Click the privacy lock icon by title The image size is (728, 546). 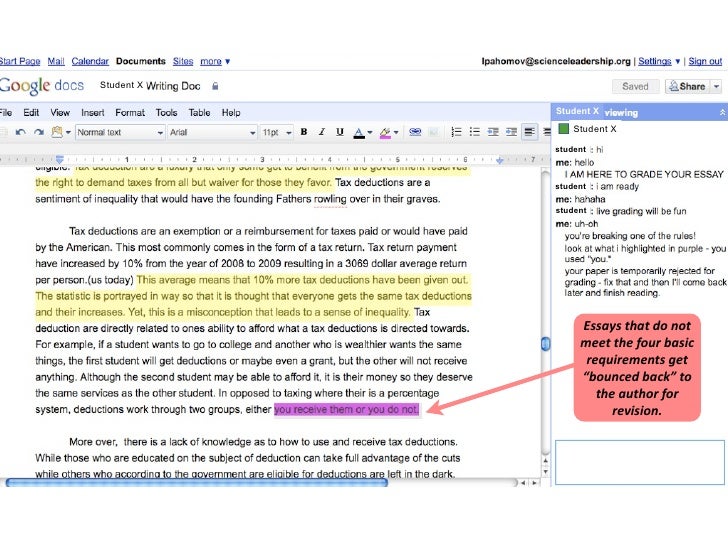pos(215,86)
